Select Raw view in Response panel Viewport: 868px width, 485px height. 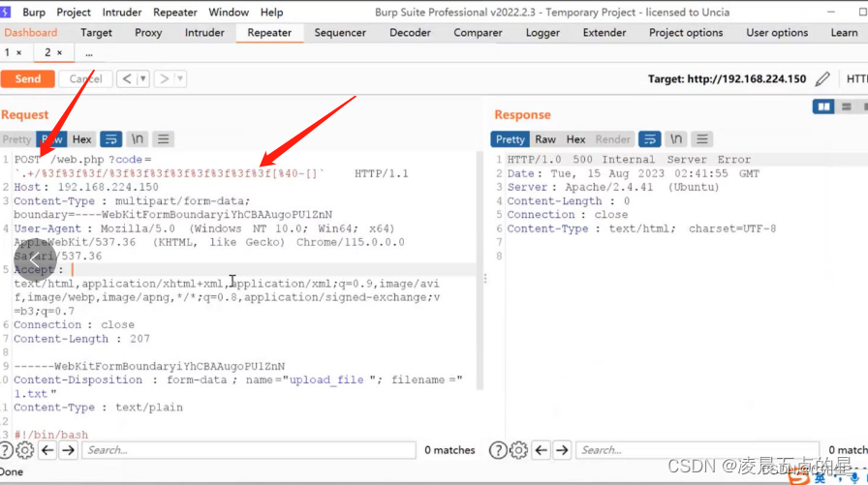[545, 139]
